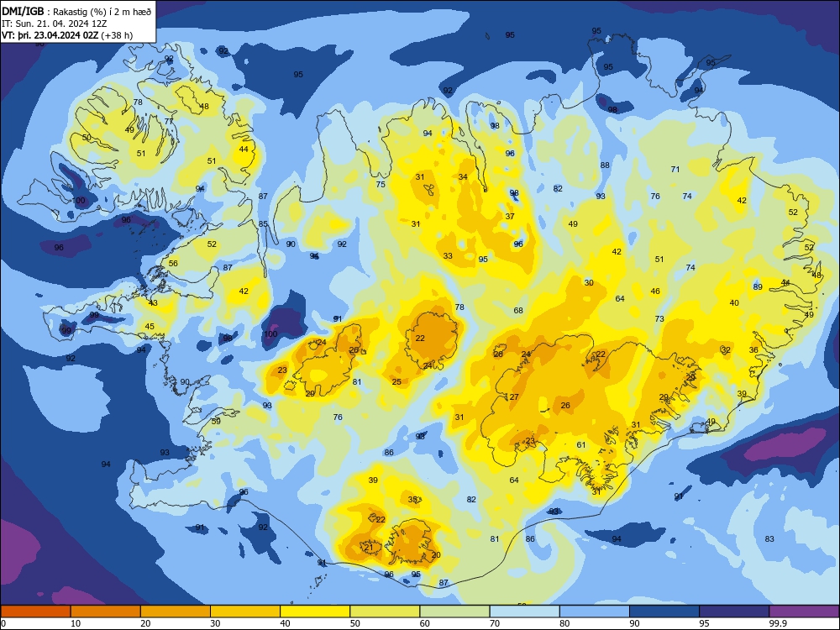The width and height of the screenshot is (840, 630).
Task: Click the humidity value '88' in the northeast
Action: pyautogui.click(x=605, y=165)
